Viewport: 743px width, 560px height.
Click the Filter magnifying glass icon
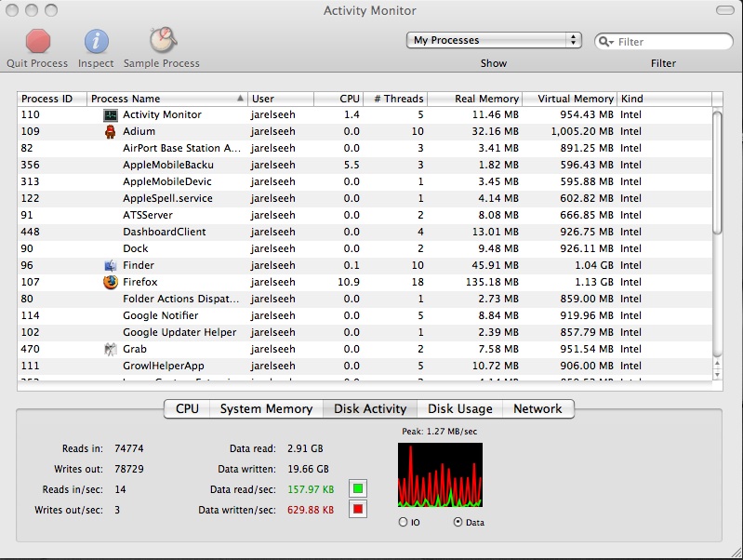605,42
